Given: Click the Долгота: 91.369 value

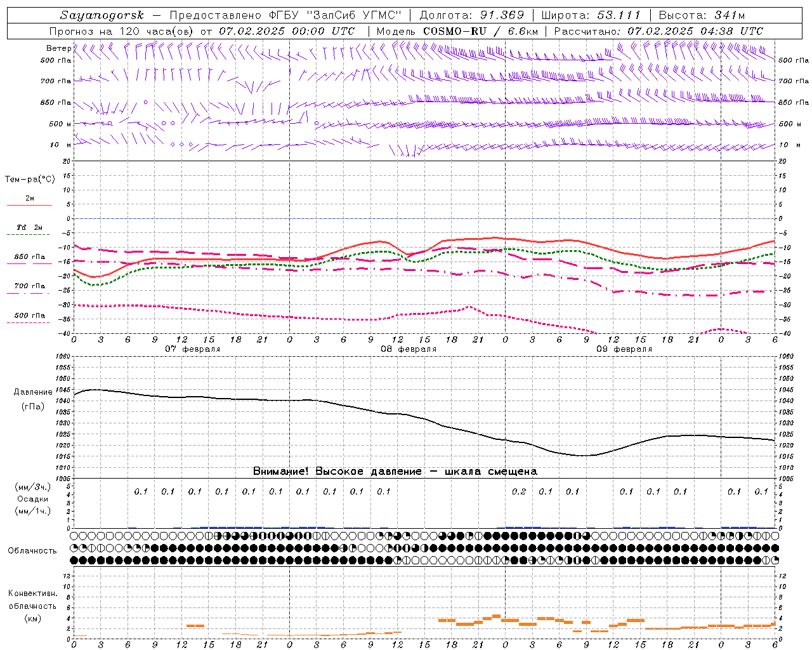Looking at the screenshot, I should [x=472, y=15].
